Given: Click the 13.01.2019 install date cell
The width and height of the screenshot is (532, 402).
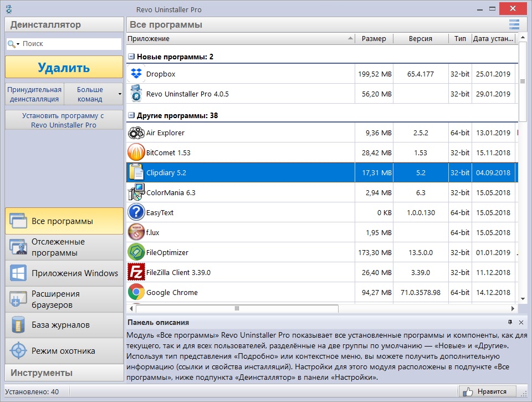Looking at the screenshot, I should [x=493, y=133].
